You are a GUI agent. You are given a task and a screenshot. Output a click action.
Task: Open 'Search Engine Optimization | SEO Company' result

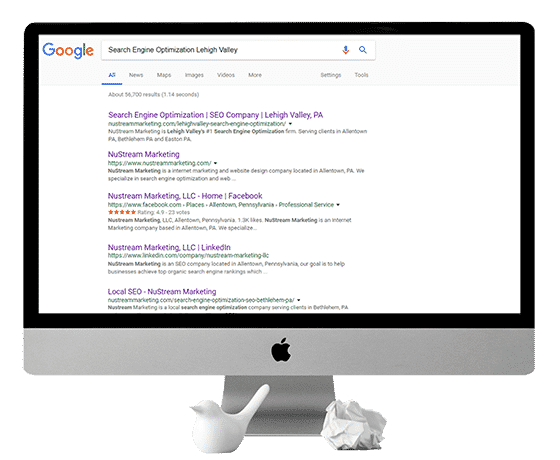(215, 115)
